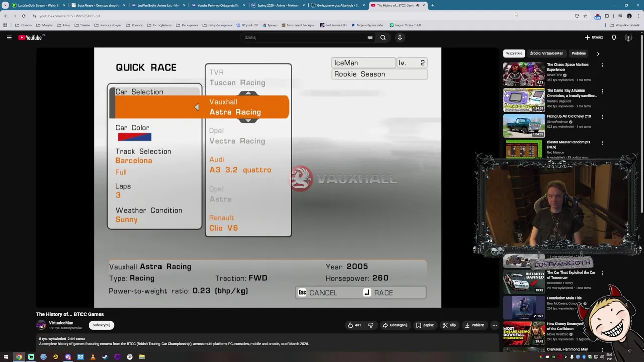Viewport: 644px width, 362px height.
Task: Open VLC from the taskbar
Action: click(x=93, y=357)
